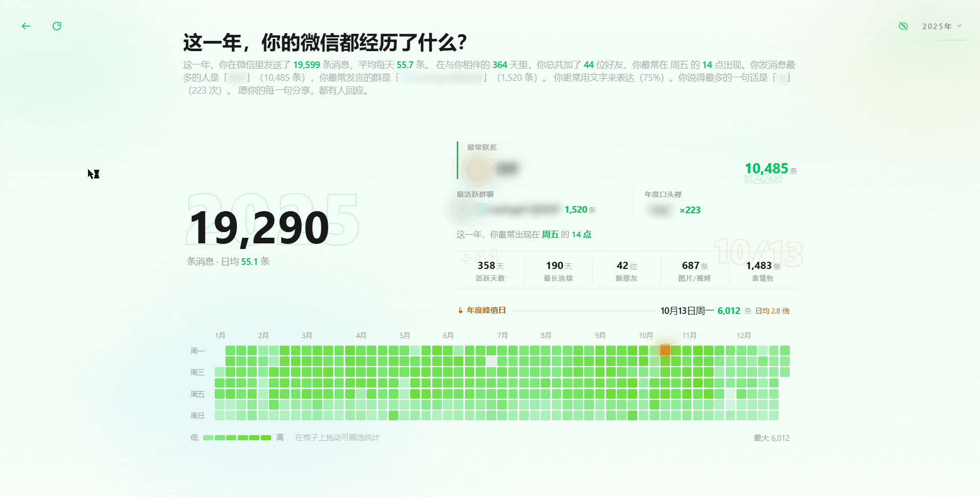980x497 pixels.
Task: Click the lightest legend swatch next to 低
Action: click(208, 438)
